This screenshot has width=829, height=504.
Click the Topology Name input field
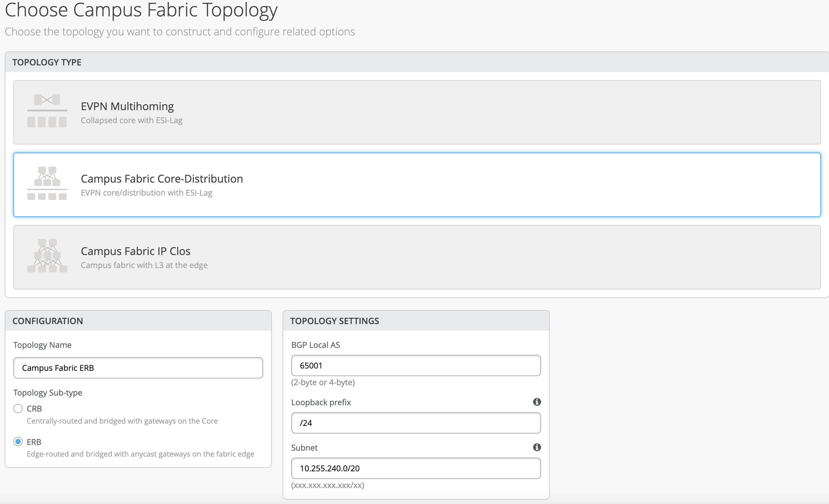coord(138,368)
